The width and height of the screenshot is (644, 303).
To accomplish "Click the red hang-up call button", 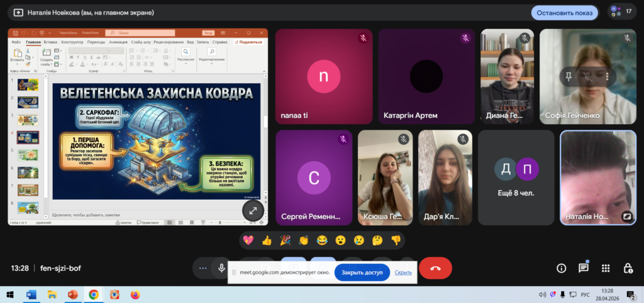I will 435,268.
